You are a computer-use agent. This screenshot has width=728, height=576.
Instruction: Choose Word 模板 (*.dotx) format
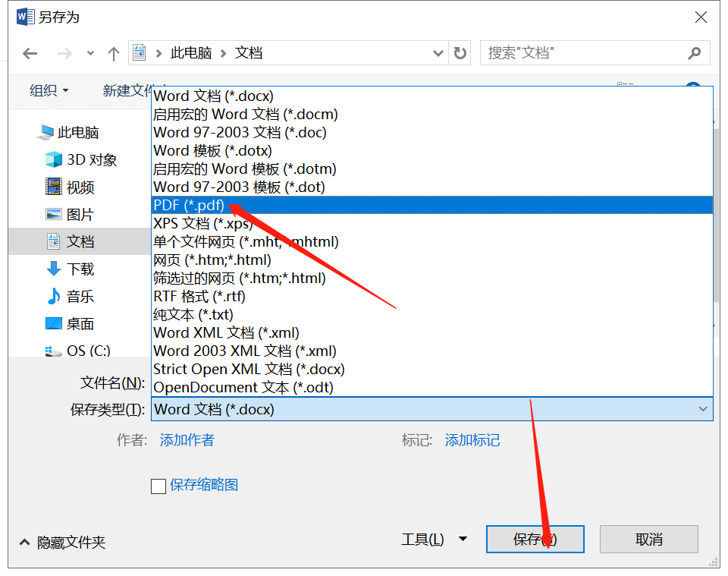(x=432, y=150)
